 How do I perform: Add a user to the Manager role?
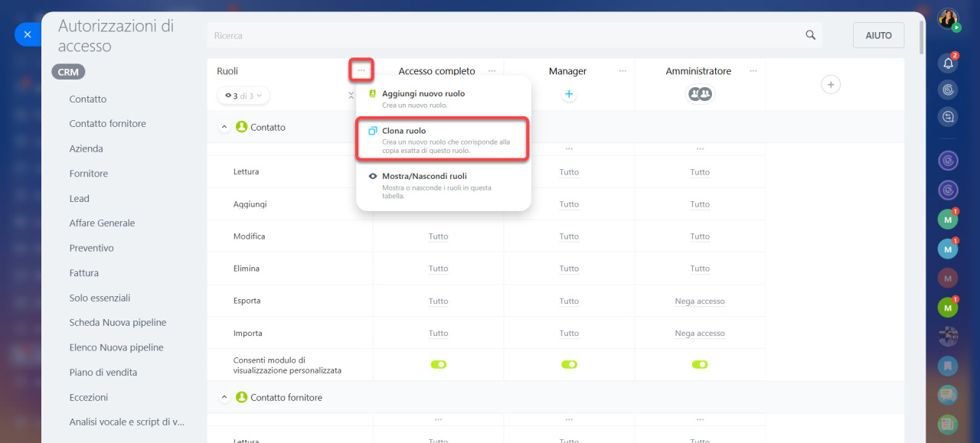click(569, 95)
